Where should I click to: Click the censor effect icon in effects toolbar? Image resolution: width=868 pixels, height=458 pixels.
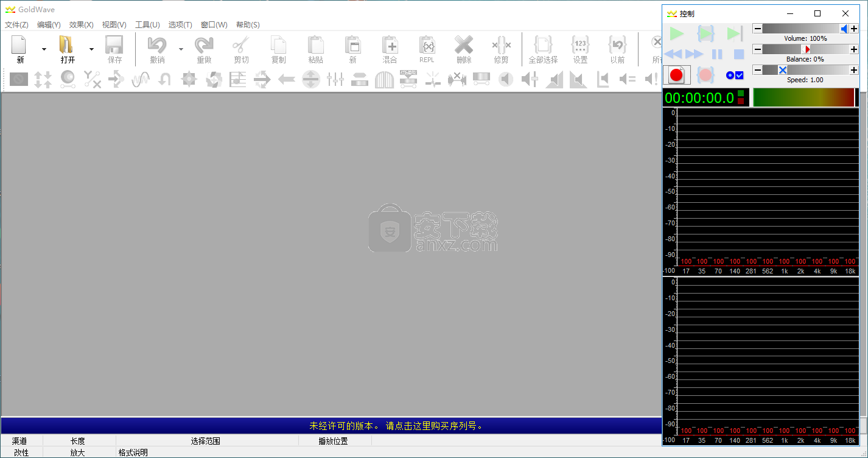19,79
